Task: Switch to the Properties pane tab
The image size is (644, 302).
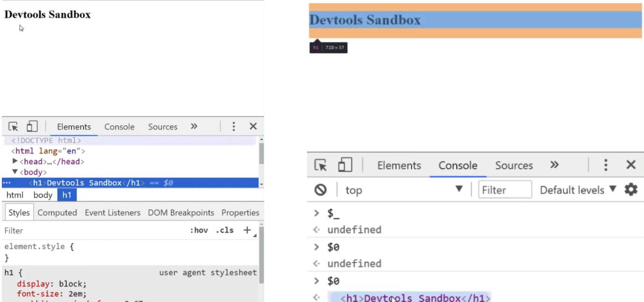Action: pyautogui.click(x=240, y=213)
